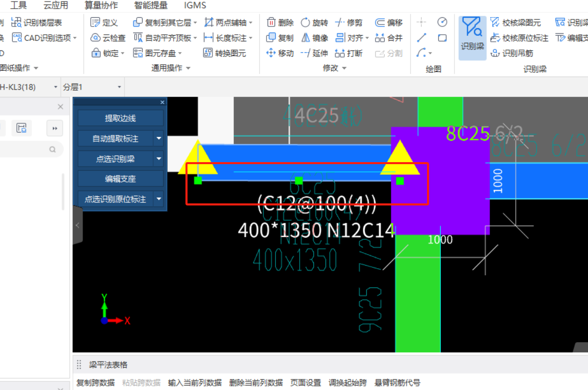The image size is (588, 390).
Task: Select the 延伸 extend tool
Action: point(314,54)
